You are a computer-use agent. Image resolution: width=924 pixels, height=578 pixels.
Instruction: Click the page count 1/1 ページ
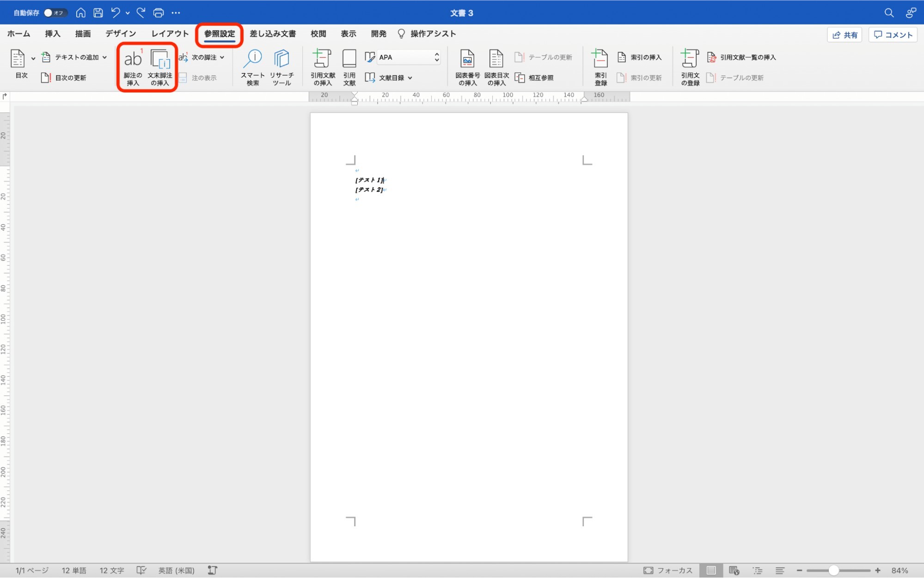(x=32, y=571)
